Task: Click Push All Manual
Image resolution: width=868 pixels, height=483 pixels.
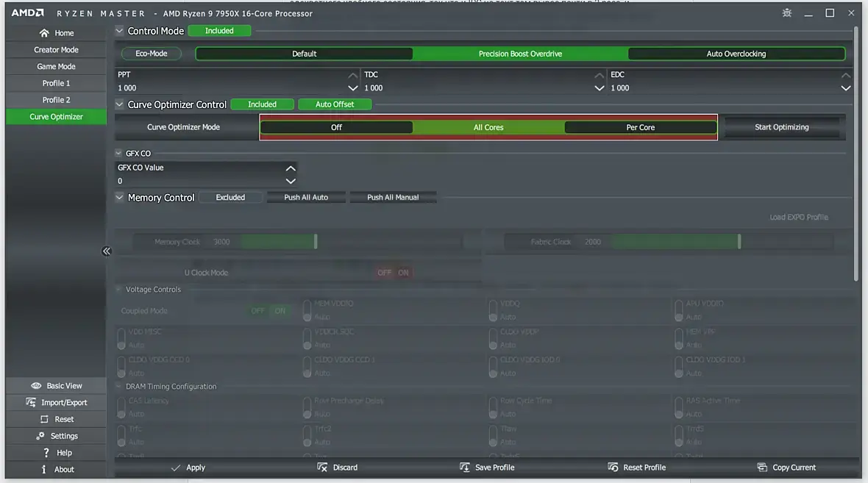Action: 393,197
